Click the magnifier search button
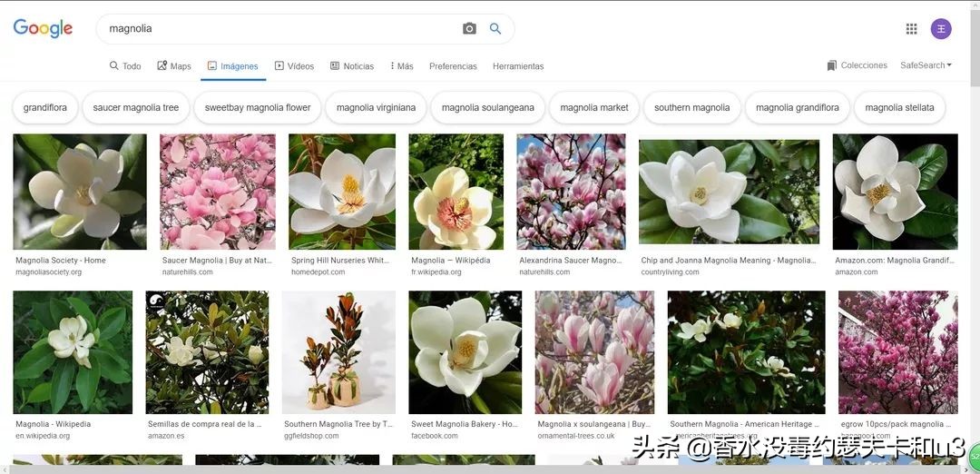 point(495,28)
